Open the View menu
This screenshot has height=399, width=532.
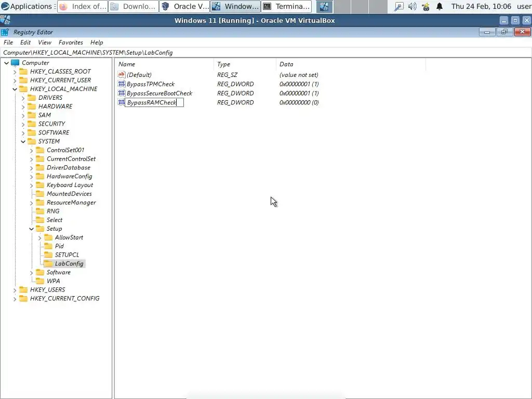tap(45, 43)
